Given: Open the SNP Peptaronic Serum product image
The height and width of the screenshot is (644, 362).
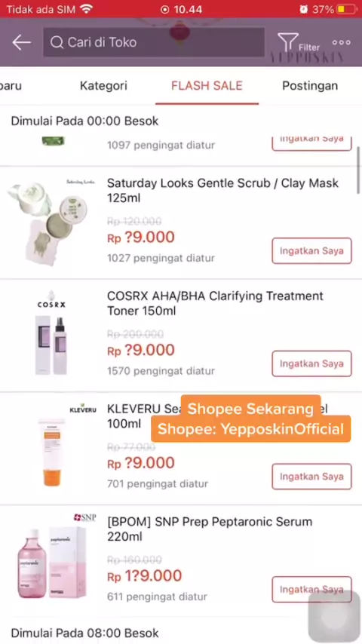Looking at the screenshot, I should 52,560.
